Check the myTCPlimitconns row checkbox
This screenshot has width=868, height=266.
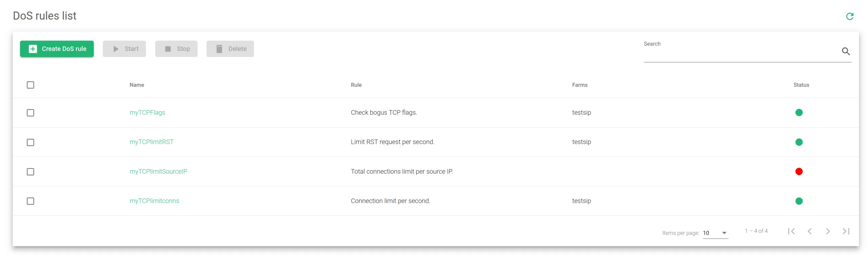(x=31, y=202)
